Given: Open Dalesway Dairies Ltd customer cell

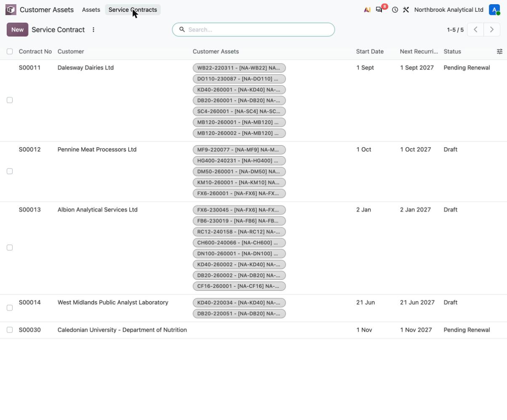Looking at the screenshot, I should click(85, 68).
